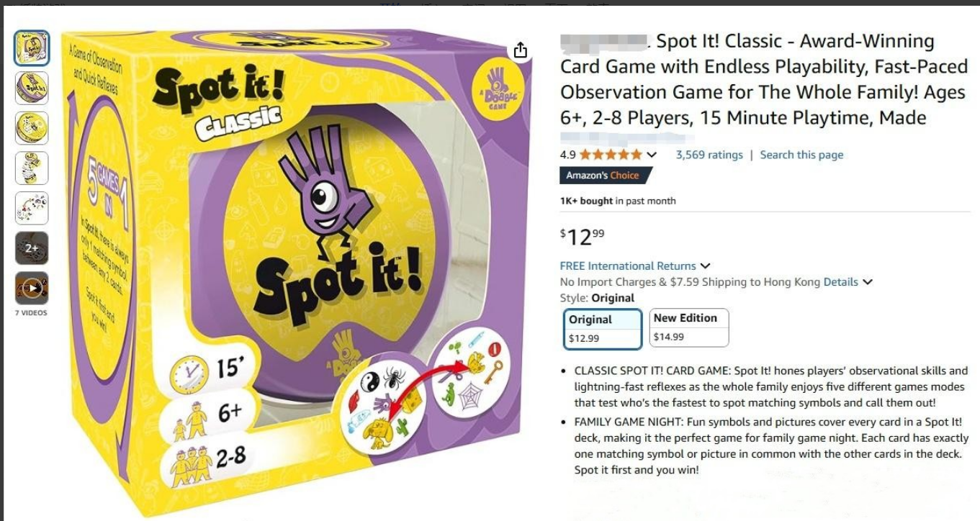
Task: Click the FREE International Returns link
Action: pyautogui.click(x=628, y=266)
